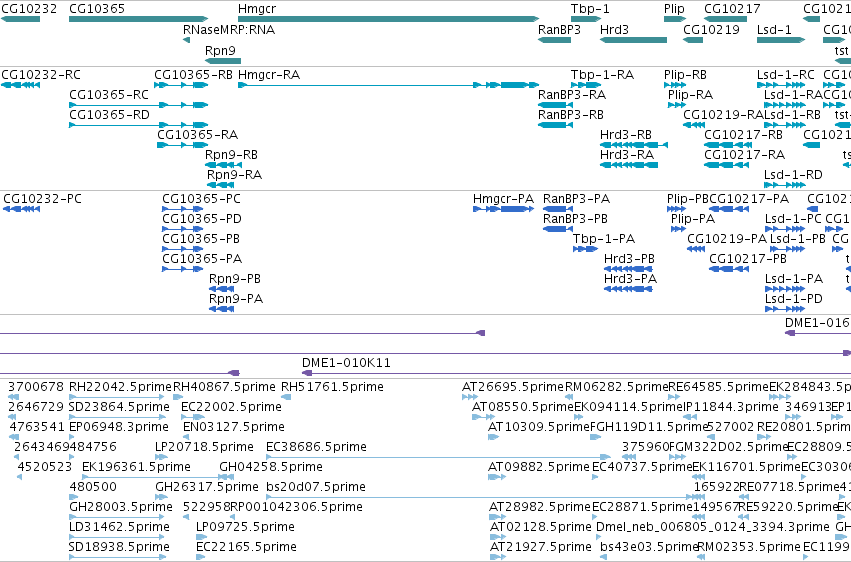Select the Hrd3-PB protein label
This screenshot has width=851, height=562.
[630, 259]
